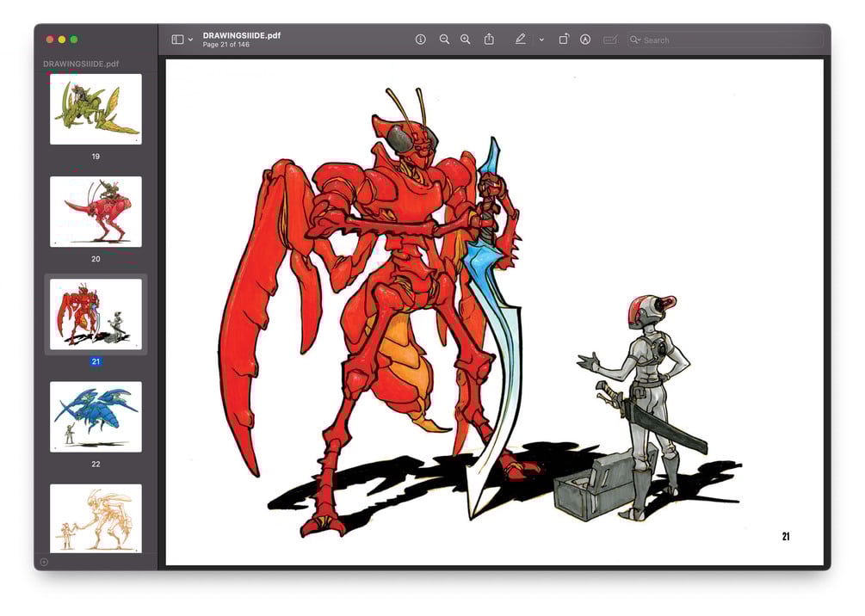This screenshot has width=865, height=616.
Task: Open the document inspector info icon
Action: [420, 40]
